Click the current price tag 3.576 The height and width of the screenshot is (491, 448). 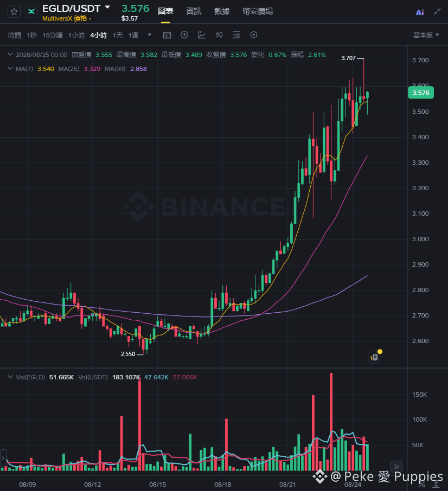click(421, 93)
